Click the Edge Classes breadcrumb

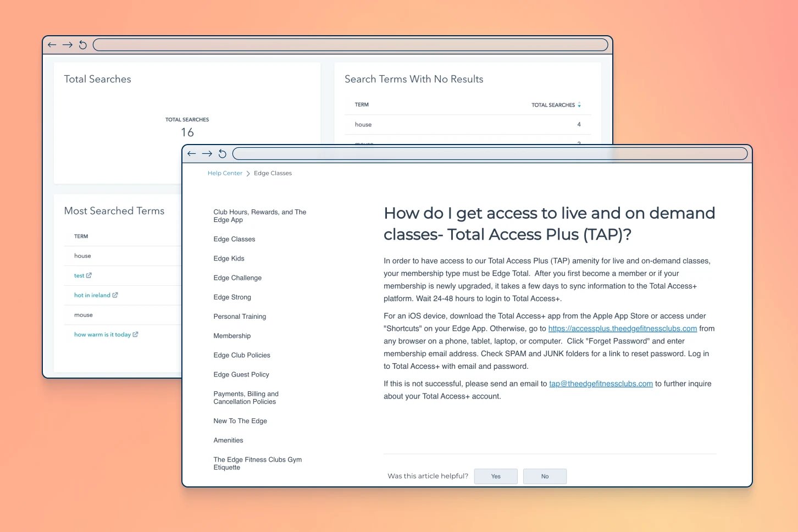pyautogui.click(x=273, y=173)
